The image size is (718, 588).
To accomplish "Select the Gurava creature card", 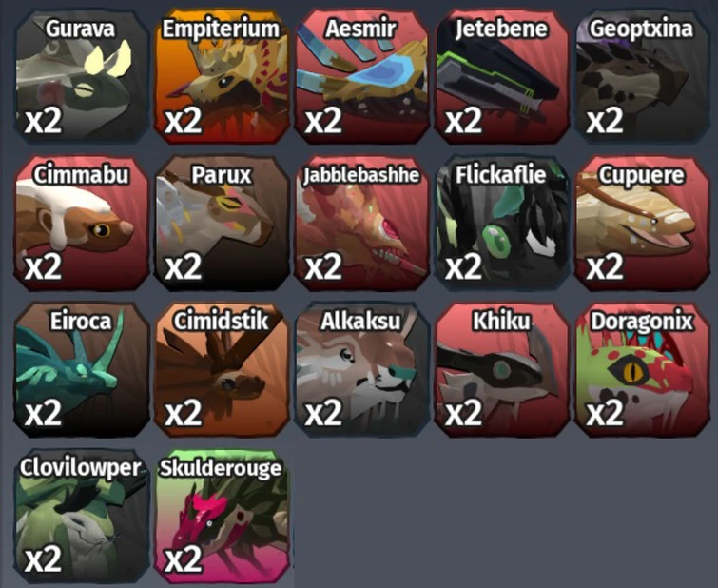I will coord(82,76).
